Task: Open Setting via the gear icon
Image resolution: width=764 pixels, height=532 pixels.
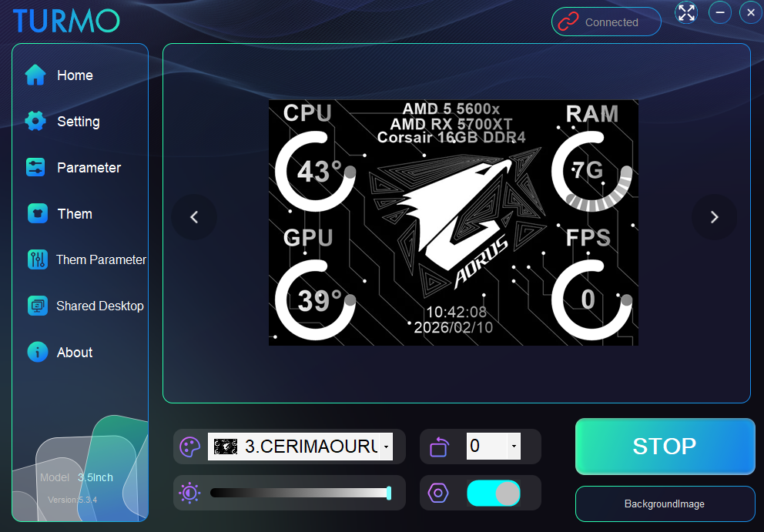Action: click(x=35, y=121)
